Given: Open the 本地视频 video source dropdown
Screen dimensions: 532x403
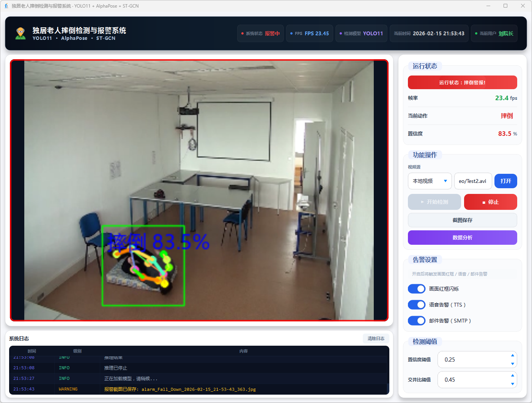Looking at the screenshot, I should click(x=430, y=181).
